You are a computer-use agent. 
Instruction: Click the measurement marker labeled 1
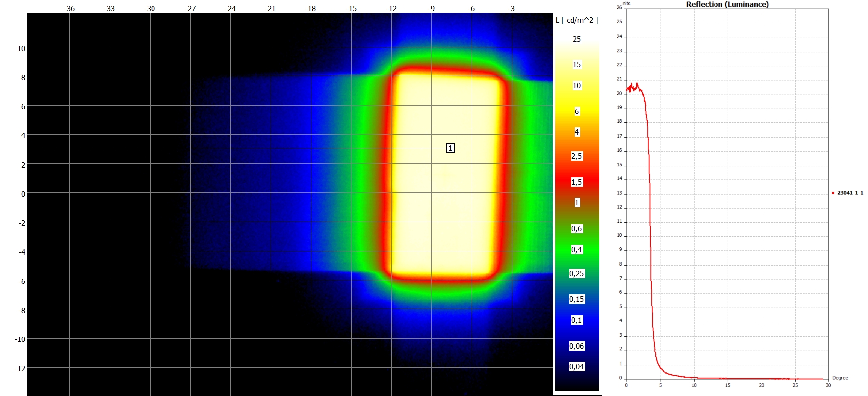450,148
